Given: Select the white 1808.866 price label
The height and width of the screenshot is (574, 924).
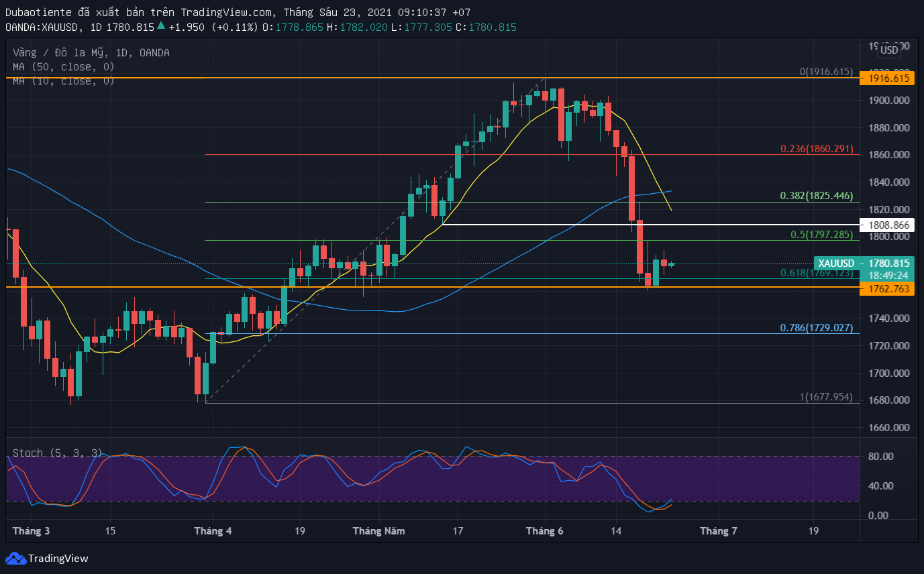Looking at the screenshot, I should pos(888,225).
